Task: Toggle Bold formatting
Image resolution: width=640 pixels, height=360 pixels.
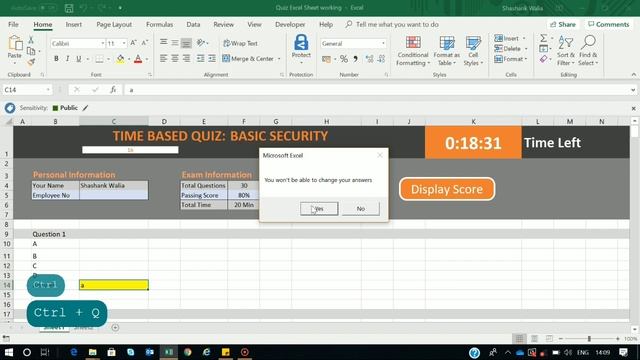Action: coord(56,59)
